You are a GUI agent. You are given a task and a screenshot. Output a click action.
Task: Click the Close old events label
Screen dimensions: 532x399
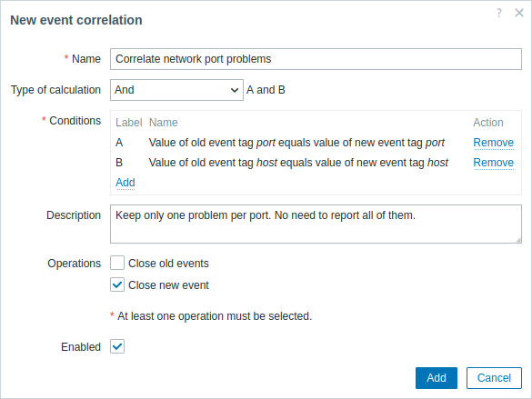(168, 264)
